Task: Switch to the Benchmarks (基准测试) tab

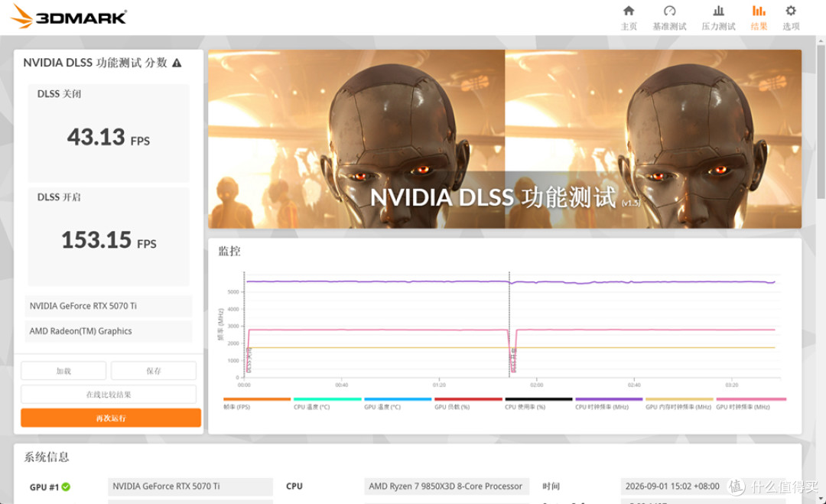Action: 669,18
